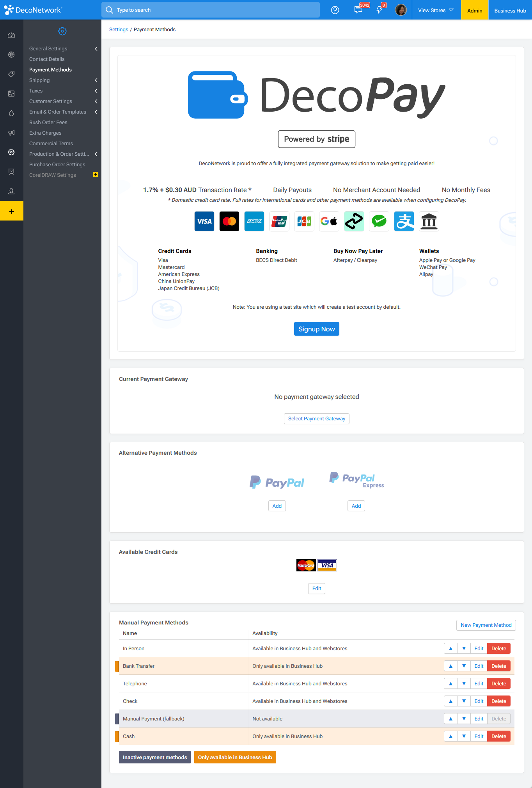Screen dimensions: 532x788
Task: Click the Signup Now button
Action: (x=317, y=329)
